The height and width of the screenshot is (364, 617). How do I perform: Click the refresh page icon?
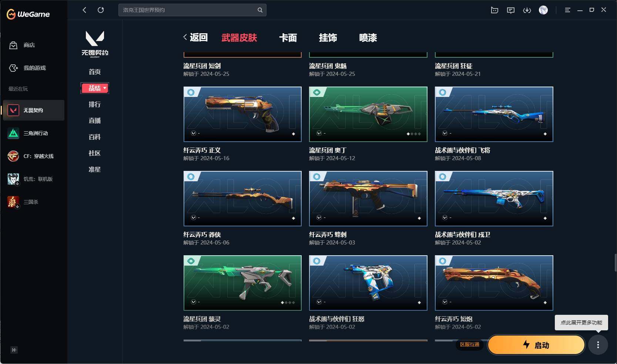tap(101, 10)
